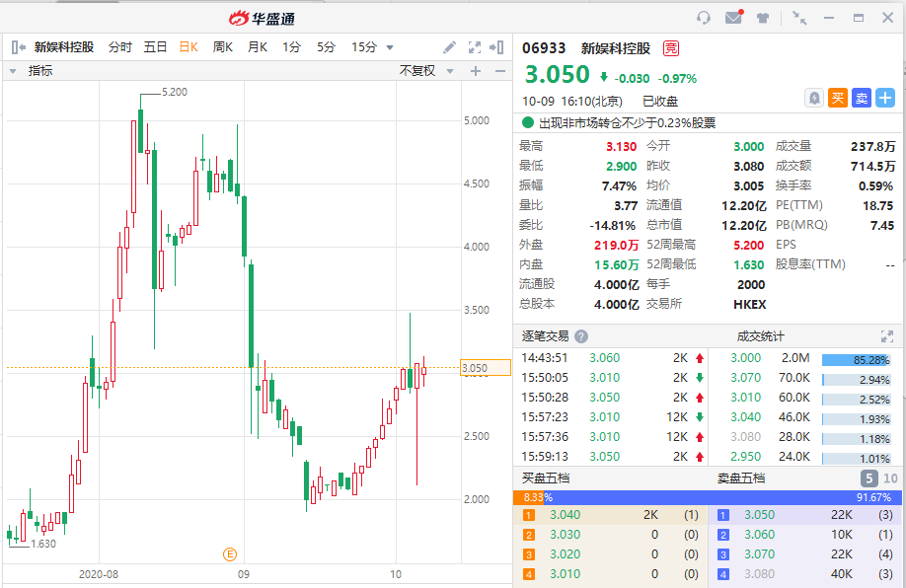
Task: Click the 52周最高 value 5.200
Action: point(749,245)
